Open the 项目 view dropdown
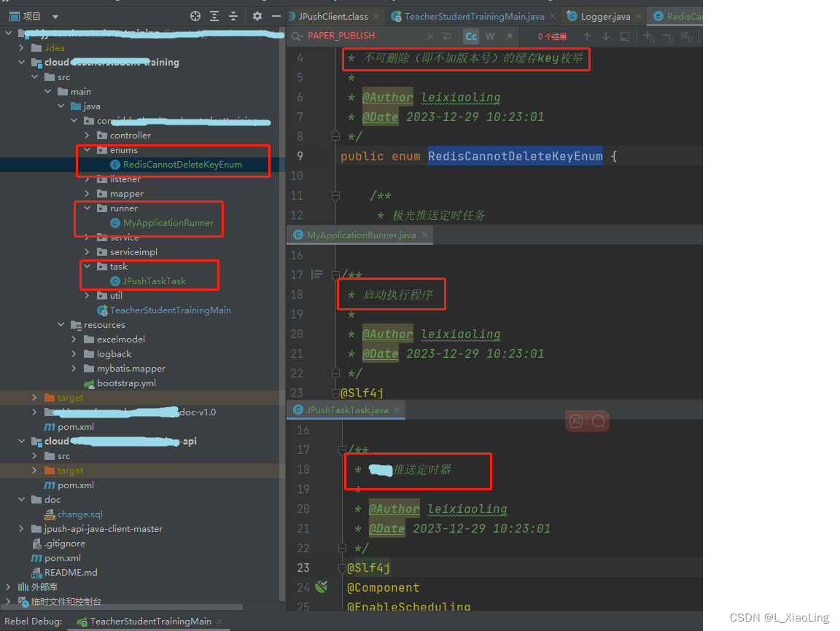 coord(55,15)
